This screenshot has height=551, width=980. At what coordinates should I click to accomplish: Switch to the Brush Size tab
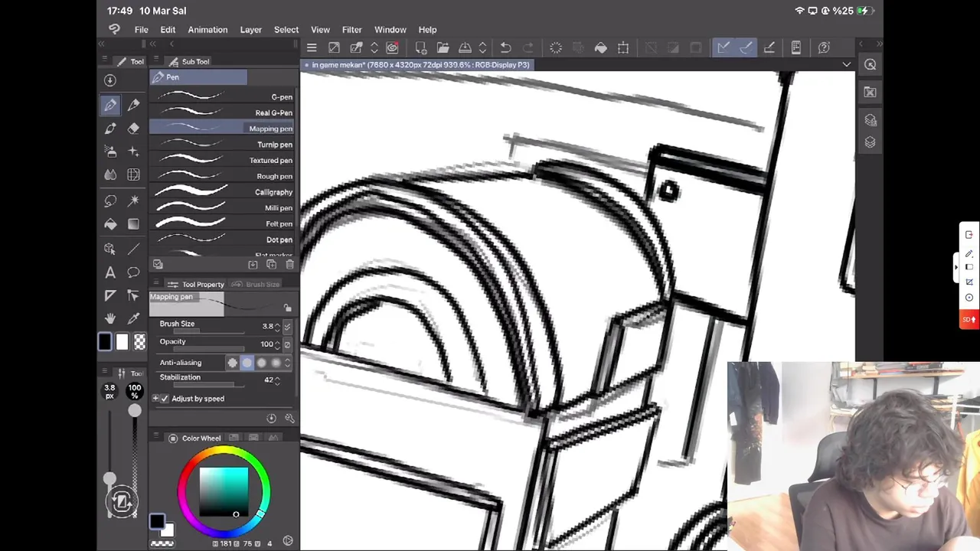pyautogui.click(x=256, y=284)
